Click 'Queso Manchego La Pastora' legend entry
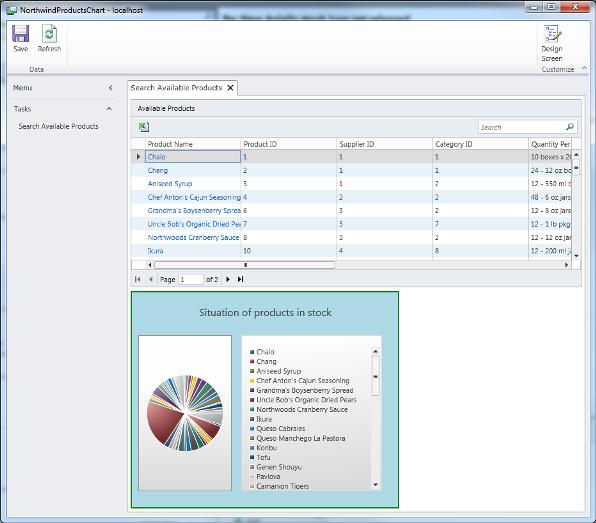The height and width of the screenshot is (523, 596). click(x=301, y=438)
